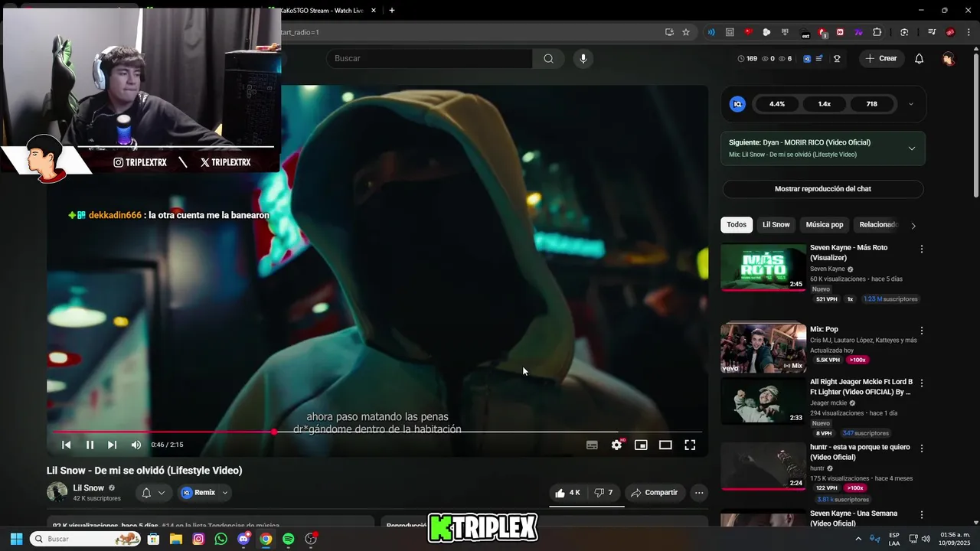The image size is (980, 551).
Task: Click Mostrar reproducción del chat
Action: coord(823,189)
